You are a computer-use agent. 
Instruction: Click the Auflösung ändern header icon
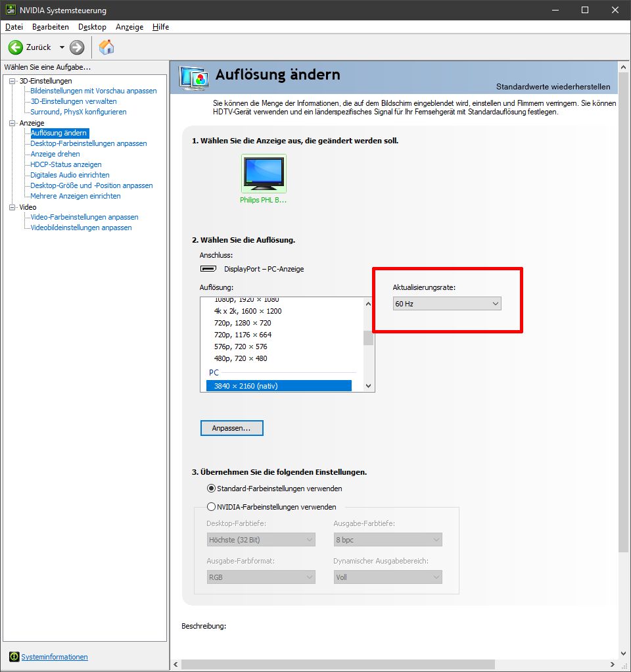coord(194,78)
